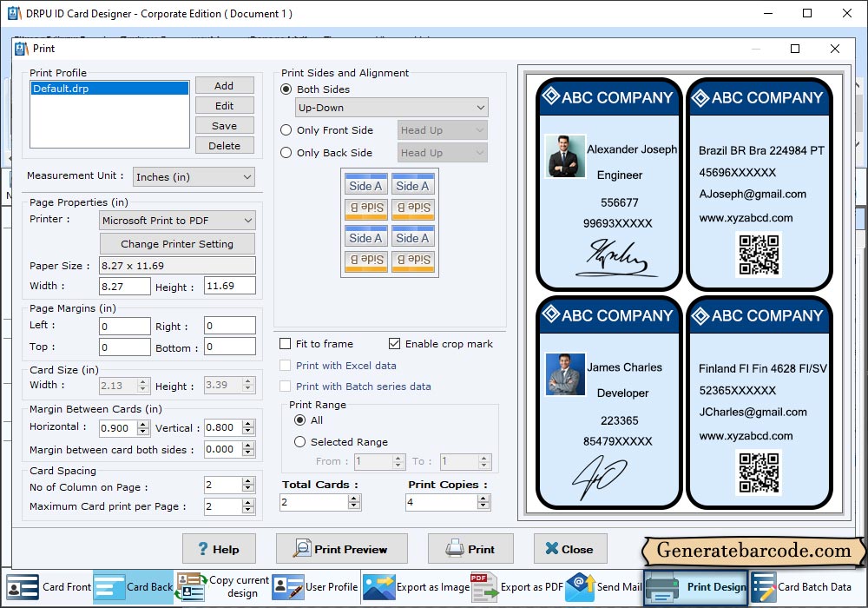Click the Print Design printer icon
The width and height of the screenshot is (868, 608).
coord(662,587)
